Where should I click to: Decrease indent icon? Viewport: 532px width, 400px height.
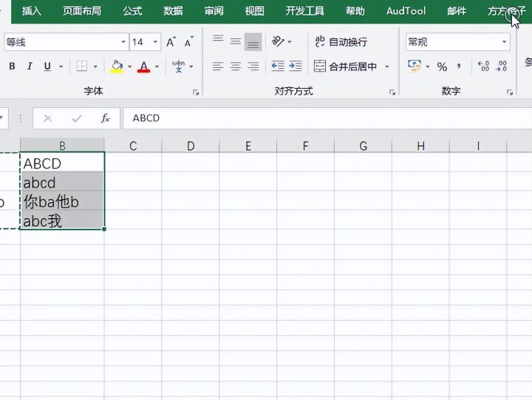click(x=278, y=67)
